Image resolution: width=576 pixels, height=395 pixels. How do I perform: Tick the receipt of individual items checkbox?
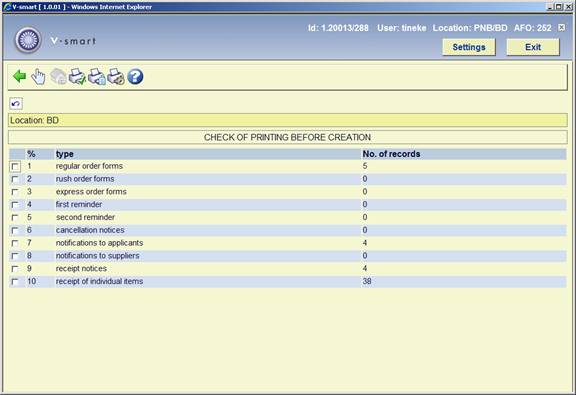[15, 282]
